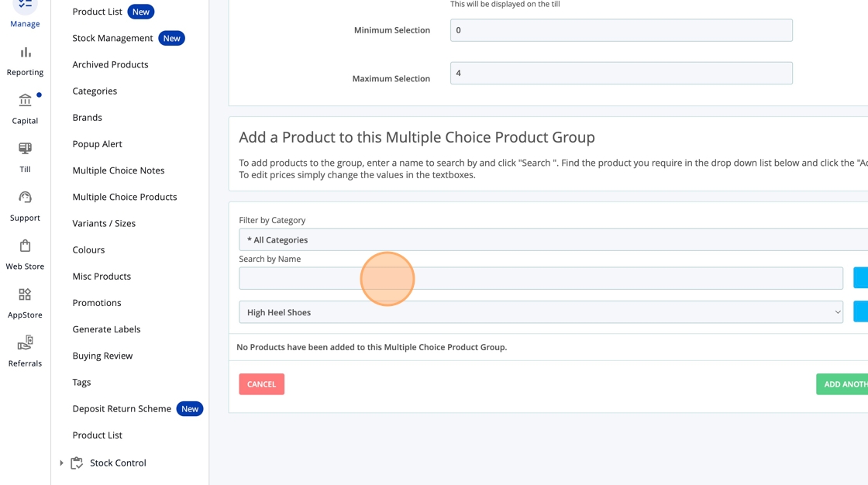
Task: Click the green Add Another button
Action: (842, 384)
